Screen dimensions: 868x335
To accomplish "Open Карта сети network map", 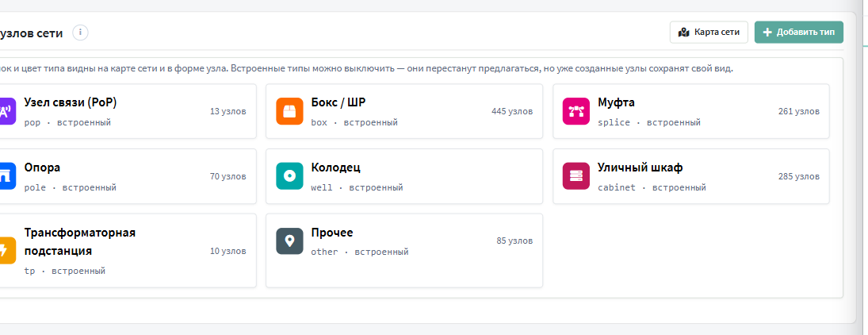I will pyautogui.click(x=709, y=33).
